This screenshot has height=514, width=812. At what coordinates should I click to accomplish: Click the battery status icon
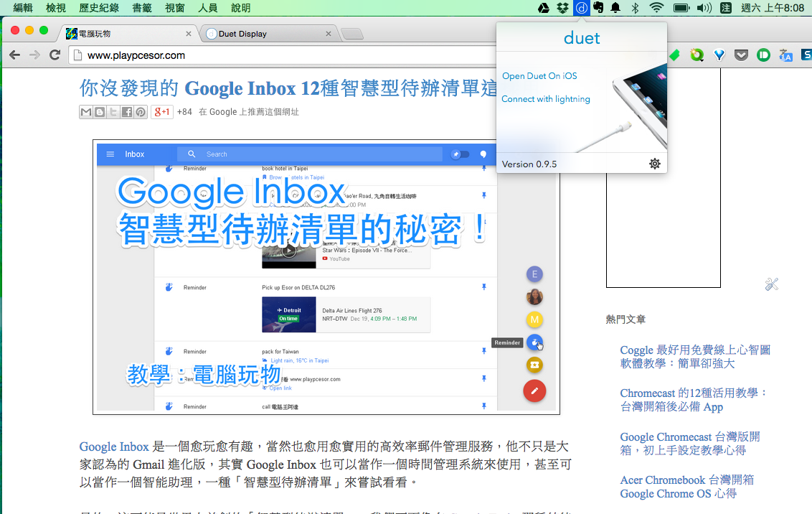(x=681, y=8)
